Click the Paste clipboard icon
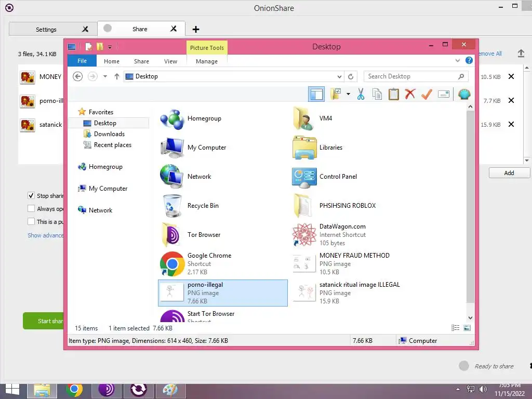 394,94
